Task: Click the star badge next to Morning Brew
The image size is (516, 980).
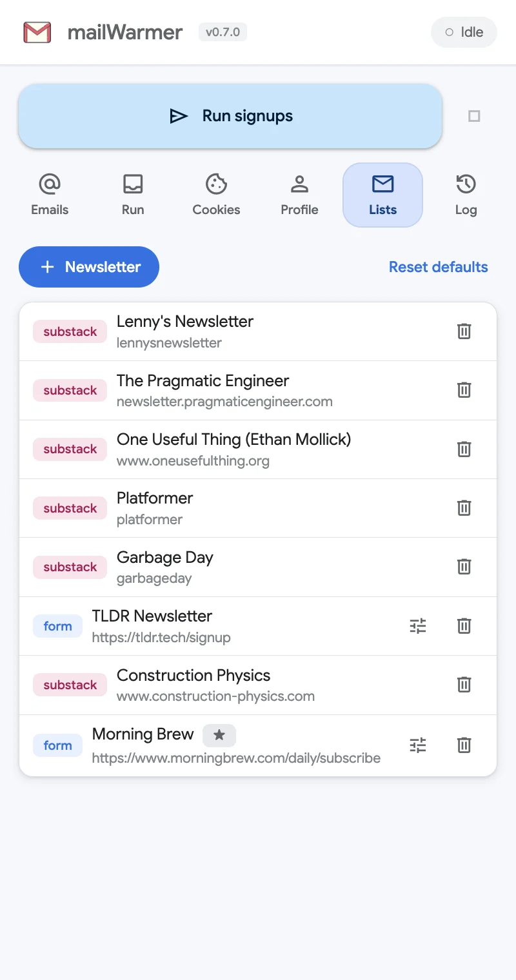Action: (x=219, y=735)
